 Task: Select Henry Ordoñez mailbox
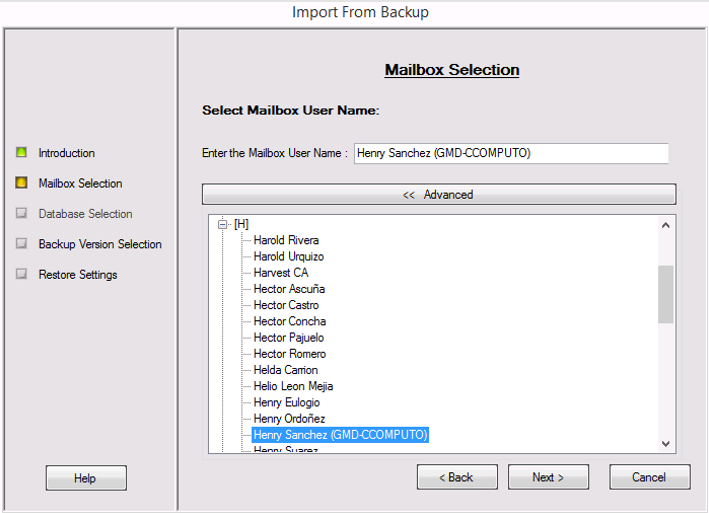click(x=289, y=419)
